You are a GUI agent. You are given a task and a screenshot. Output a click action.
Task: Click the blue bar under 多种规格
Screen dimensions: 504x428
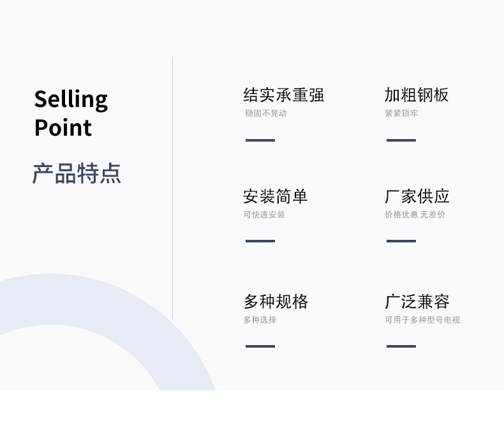click(260, 346)
